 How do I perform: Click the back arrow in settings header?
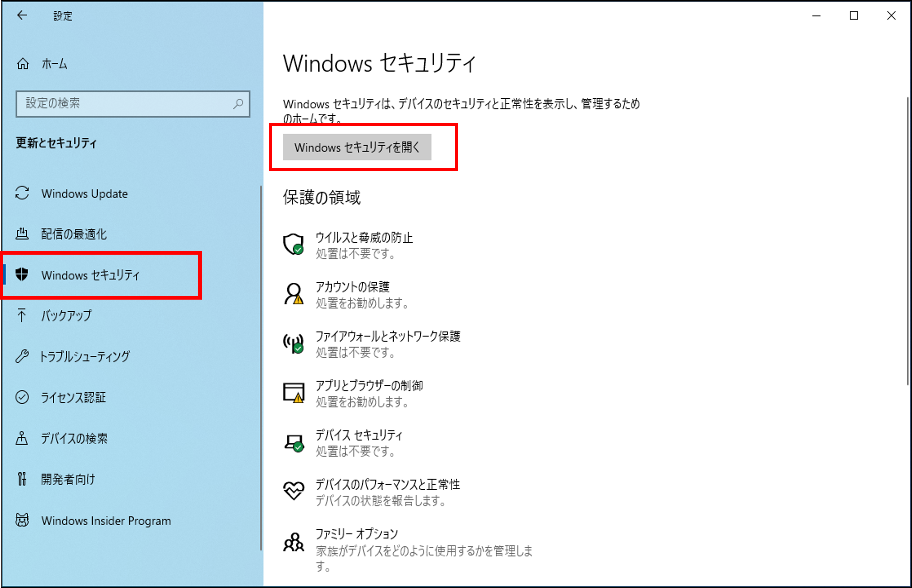click(22, 15)
